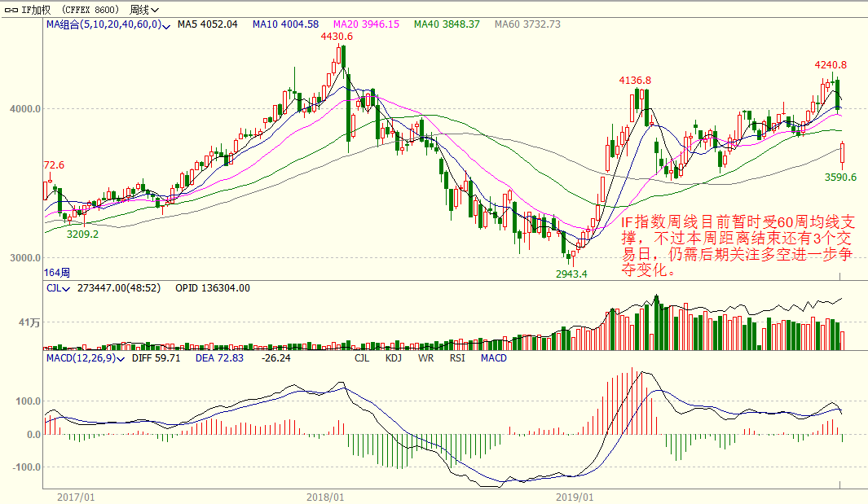Select the WR indicator tab

[425, 358]
